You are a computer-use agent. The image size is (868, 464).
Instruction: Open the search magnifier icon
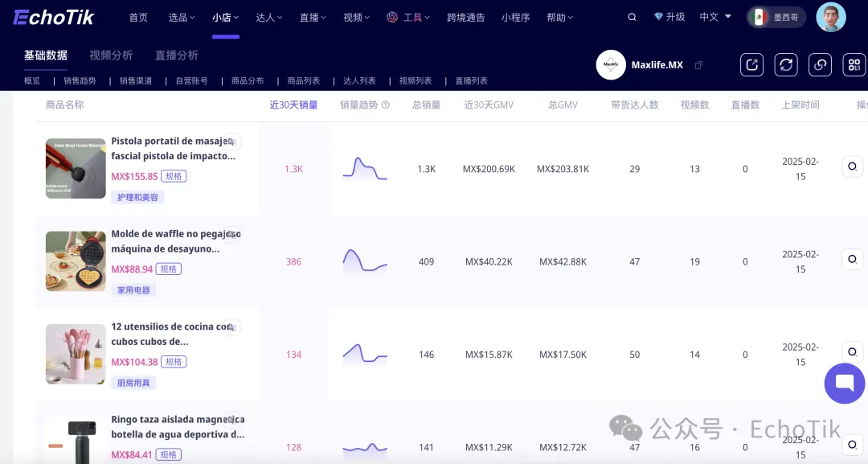pos(632,17)
